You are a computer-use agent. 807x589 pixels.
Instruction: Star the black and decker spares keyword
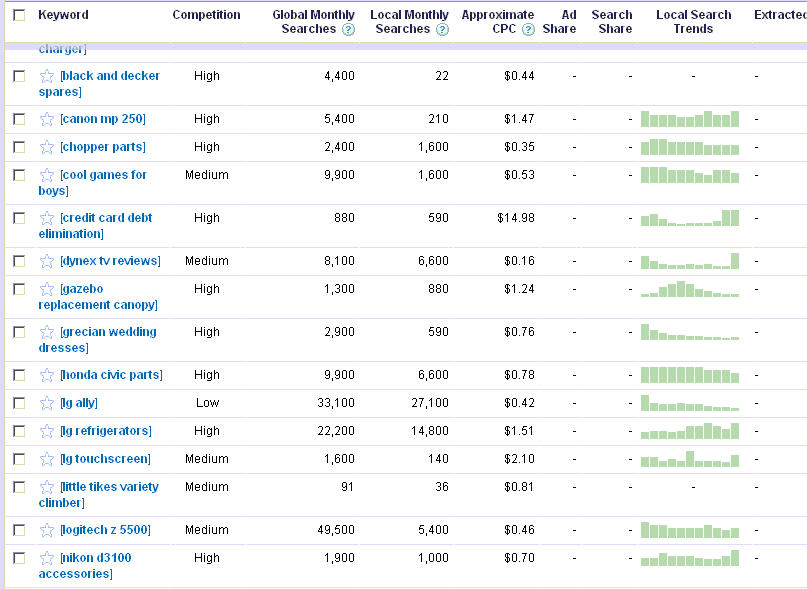(47, 76)
